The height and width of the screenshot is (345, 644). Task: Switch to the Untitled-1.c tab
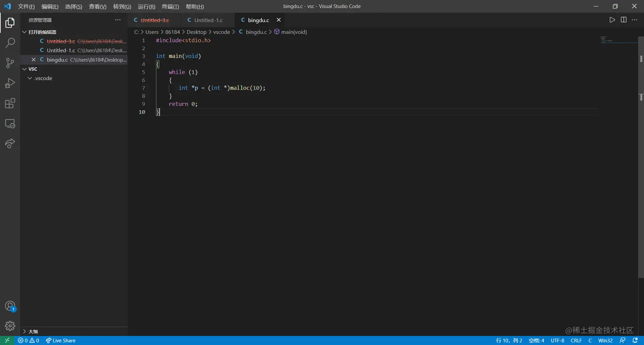click(x=208, y=20)
